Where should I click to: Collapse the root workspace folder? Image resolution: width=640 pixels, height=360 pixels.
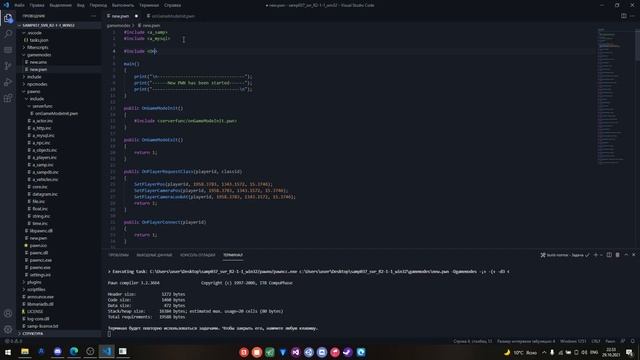59,25
